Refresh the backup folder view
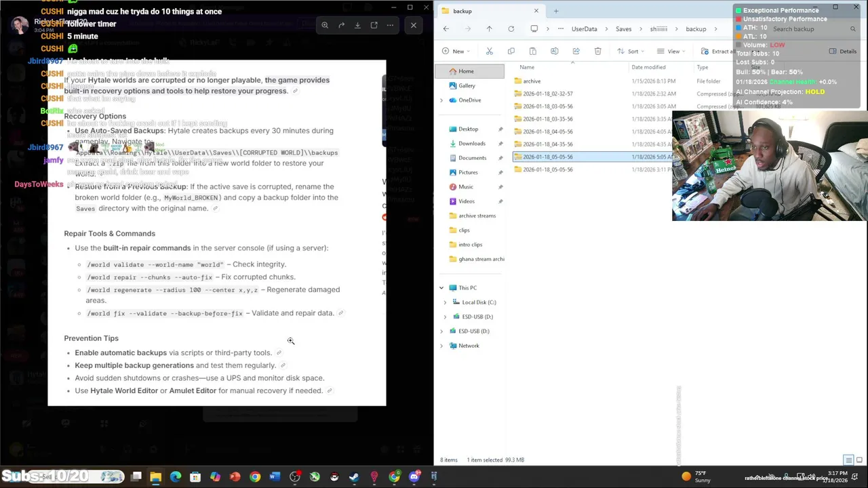 coord(511,28)
